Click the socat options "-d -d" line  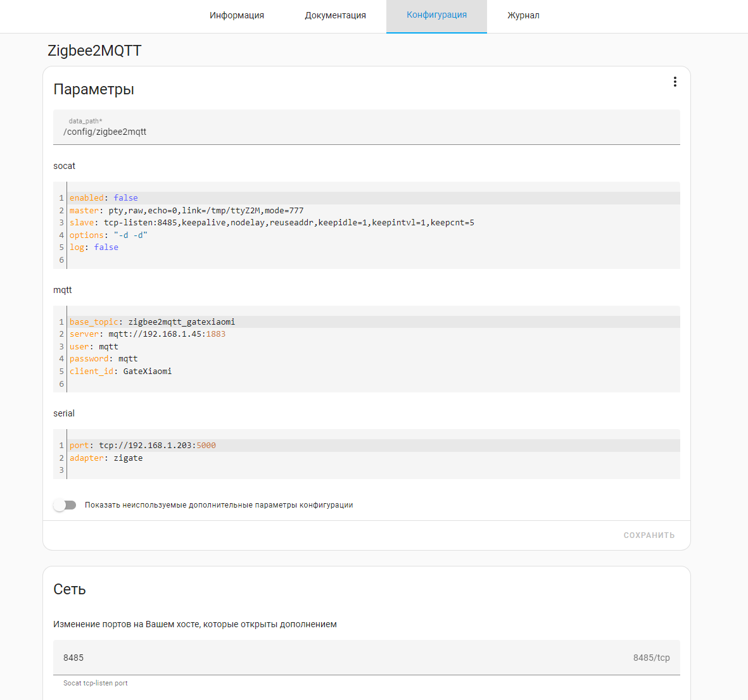pos(108,235)
